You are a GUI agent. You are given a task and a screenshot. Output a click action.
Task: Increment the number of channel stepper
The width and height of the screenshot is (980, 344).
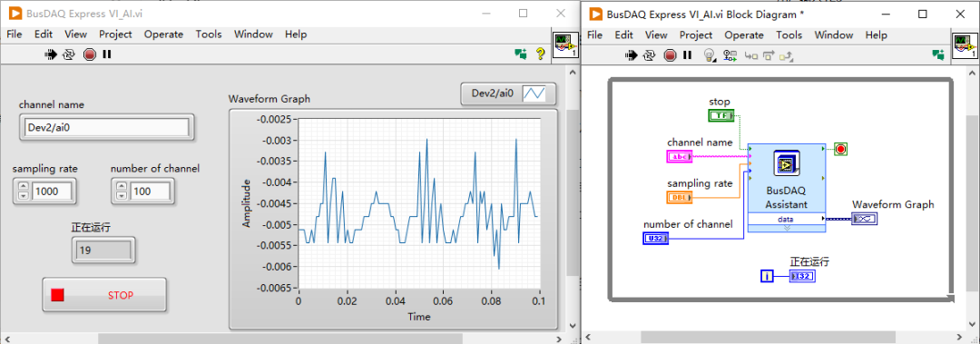[122, 187]
